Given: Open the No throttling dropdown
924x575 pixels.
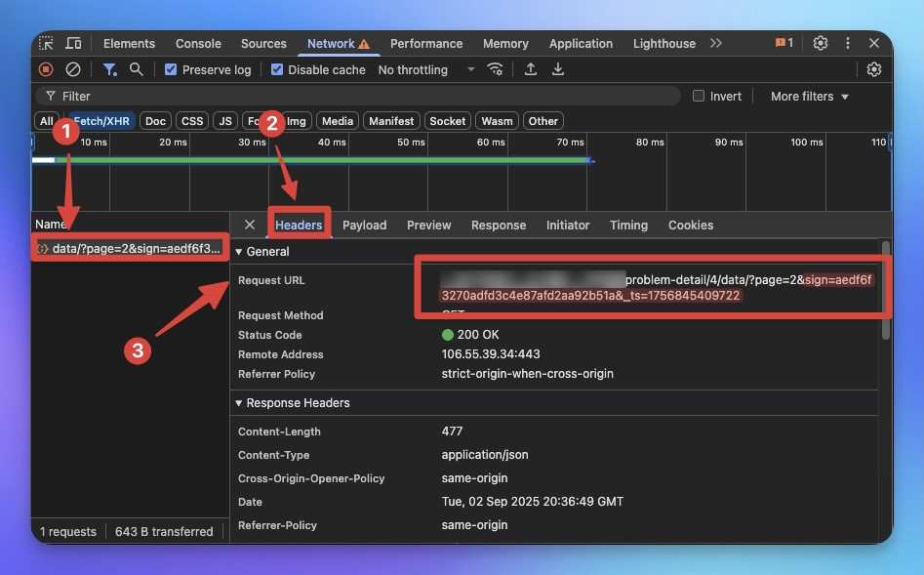Looking at the screenshot, I should pos(426,69).
